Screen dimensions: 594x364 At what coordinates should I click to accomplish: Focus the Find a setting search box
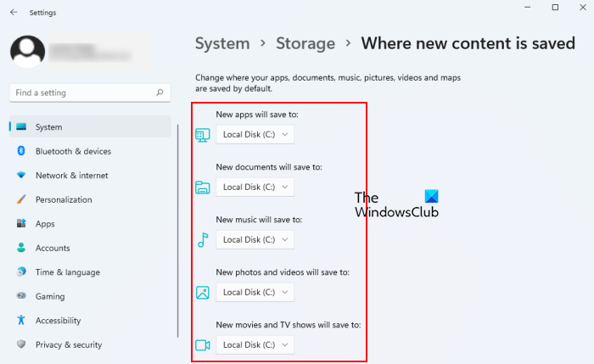(x=81, y=92)
